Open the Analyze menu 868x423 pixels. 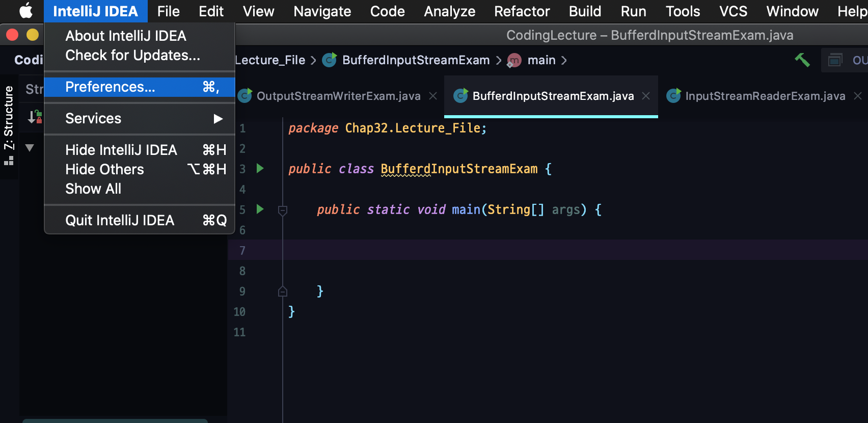pyautogui.click(x=450, y=11)
